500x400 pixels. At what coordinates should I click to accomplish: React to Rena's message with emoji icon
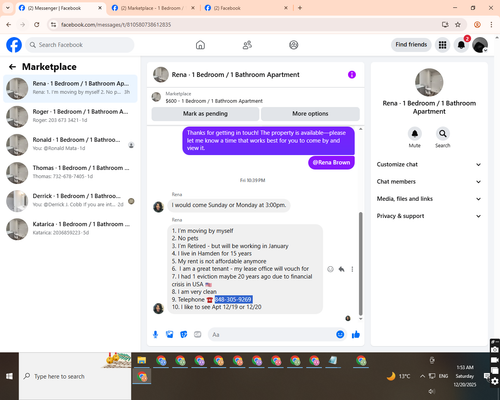click(x=330, y=269)
